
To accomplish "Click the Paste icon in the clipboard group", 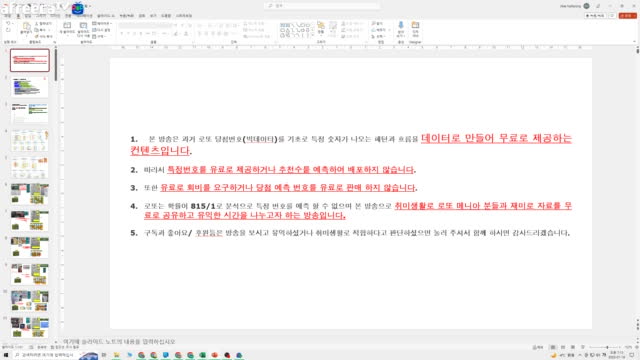I will (x=26, y=29).
